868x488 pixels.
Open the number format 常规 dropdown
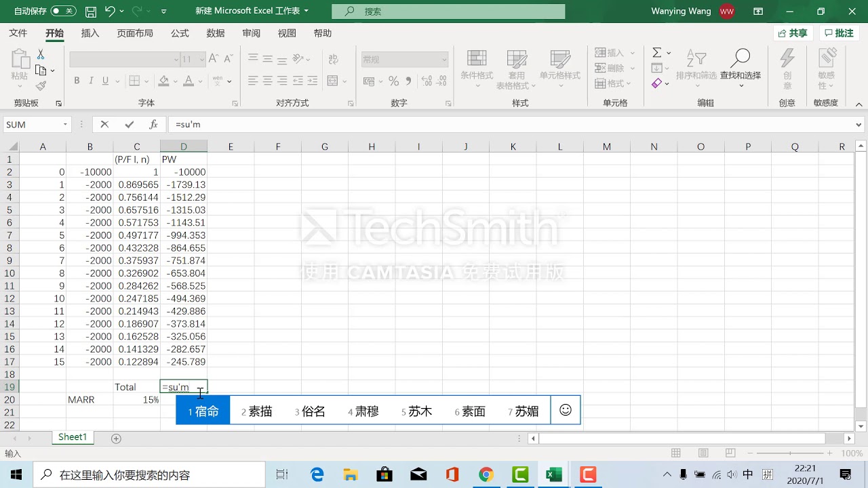coord(444,60)
